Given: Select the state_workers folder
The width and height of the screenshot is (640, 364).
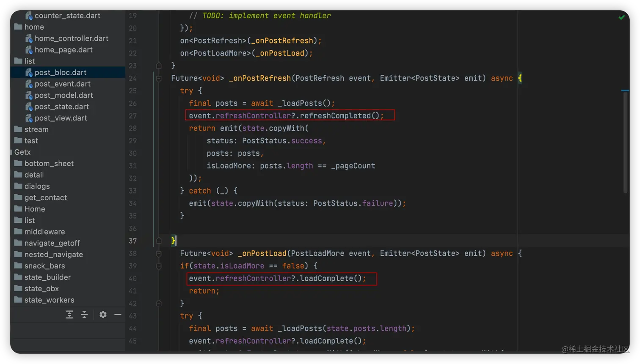Looking at the screenshot, I should (x=44, y=300).
